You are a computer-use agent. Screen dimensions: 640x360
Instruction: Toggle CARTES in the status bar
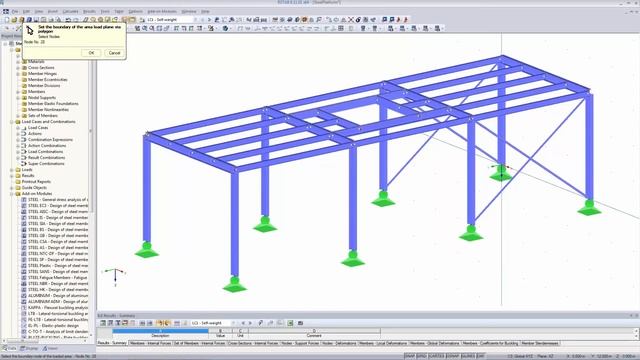tap(436, 356)
